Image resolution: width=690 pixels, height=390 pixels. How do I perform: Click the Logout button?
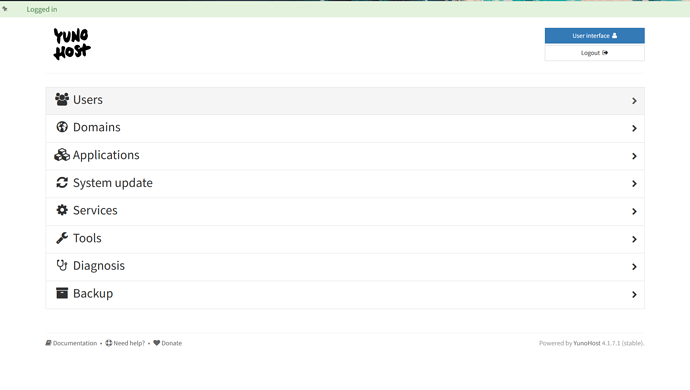pyautogui.click(x=595, y=53)
